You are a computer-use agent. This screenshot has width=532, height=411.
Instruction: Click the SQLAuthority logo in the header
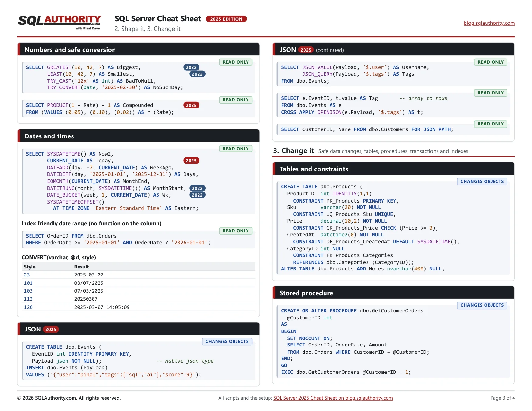tap(59, 22)
